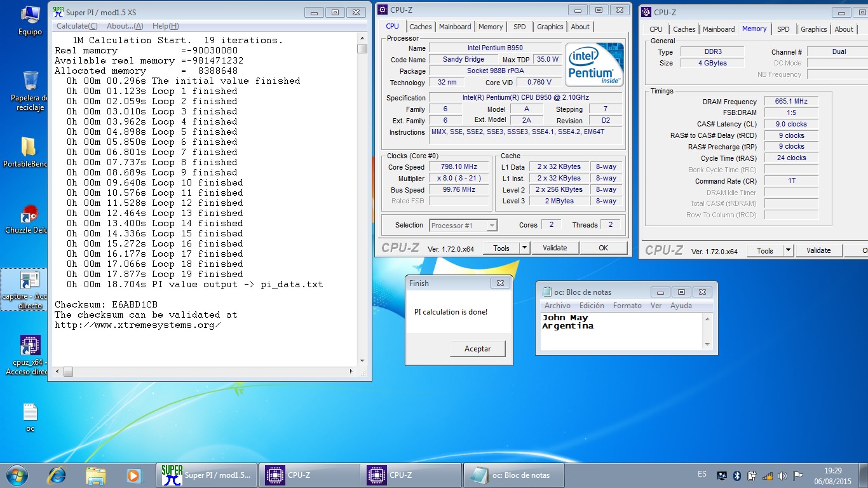Image resolution: width=868 pixels, height=488 pixels.
Task: Click Aceptar in the Finish dialog
Action: (478, 349)
